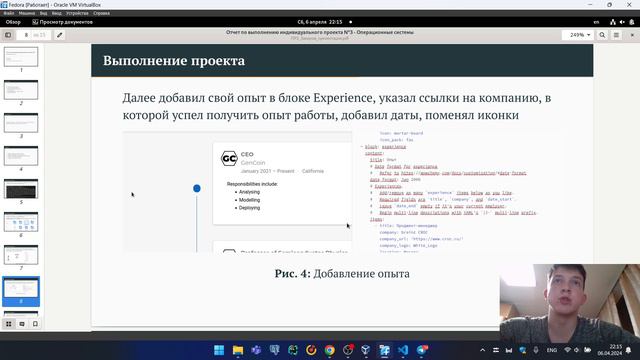This screenshot has height=360, width=640.
Task: Open VirtualBox Файл menu
Action: (9, 13)
